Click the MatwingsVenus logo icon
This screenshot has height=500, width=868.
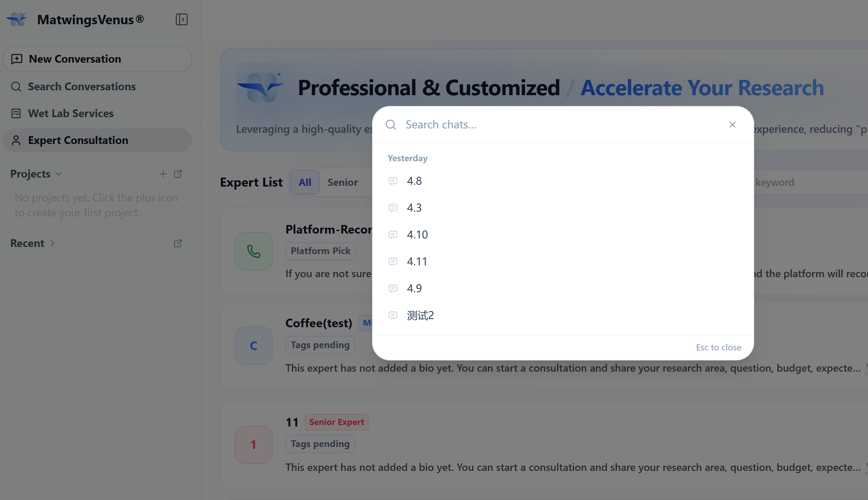17,19
